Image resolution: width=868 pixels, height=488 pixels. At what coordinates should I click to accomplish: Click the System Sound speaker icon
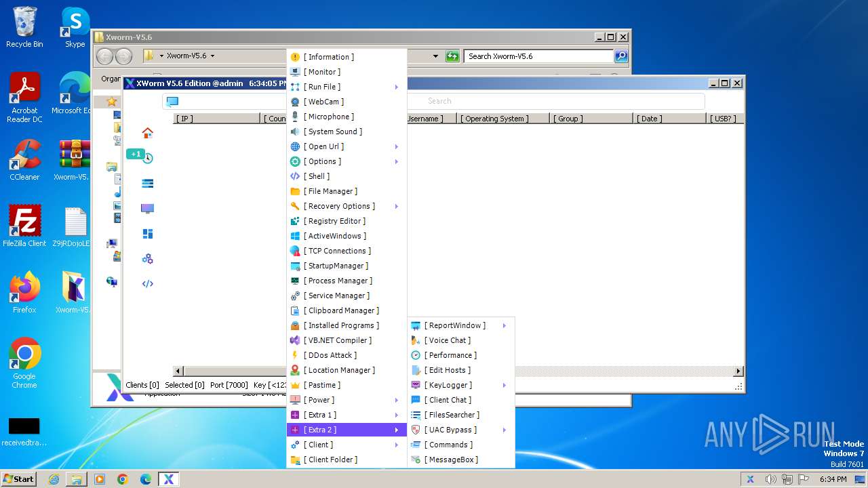[295, 131]
